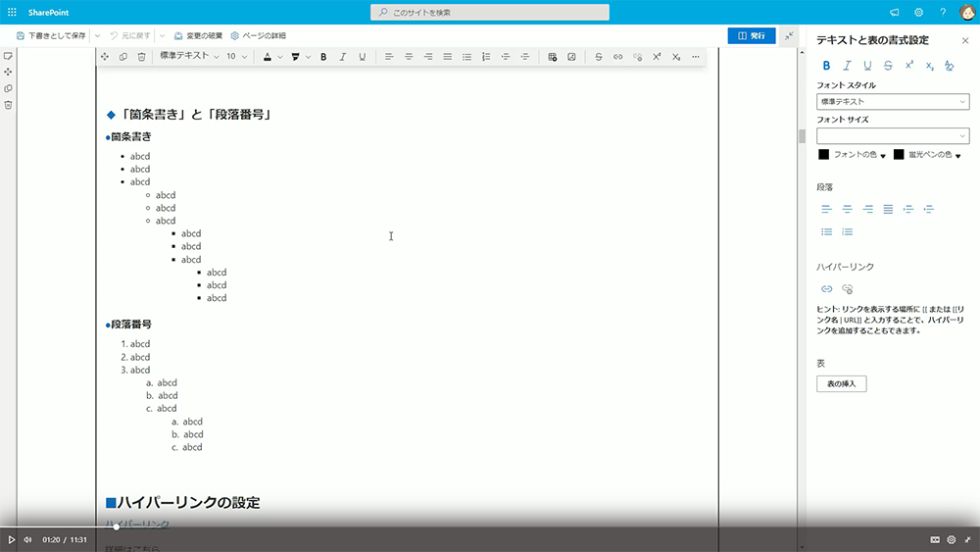Align text right in floating toolbar
The image size is (980, 552).
pos(428,57)
